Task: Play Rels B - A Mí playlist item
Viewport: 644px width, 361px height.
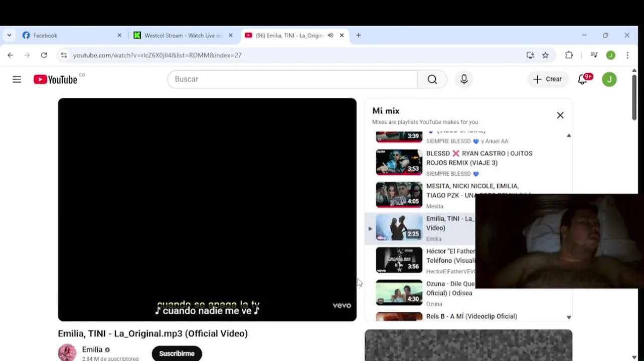Action: [x=468, y=316]
